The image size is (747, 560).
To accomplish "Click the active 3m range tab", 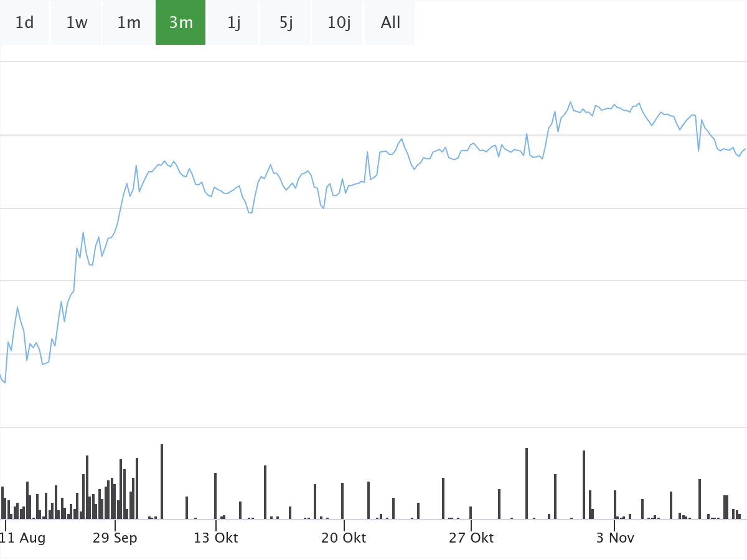I will [x=181, y=23].
